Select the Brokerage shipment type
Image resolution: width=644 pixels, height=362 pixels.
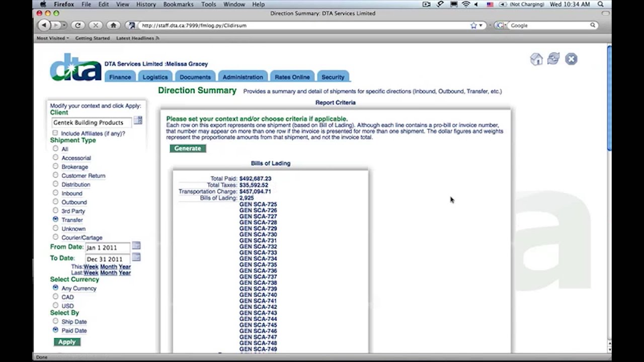(x=55, y=166)
